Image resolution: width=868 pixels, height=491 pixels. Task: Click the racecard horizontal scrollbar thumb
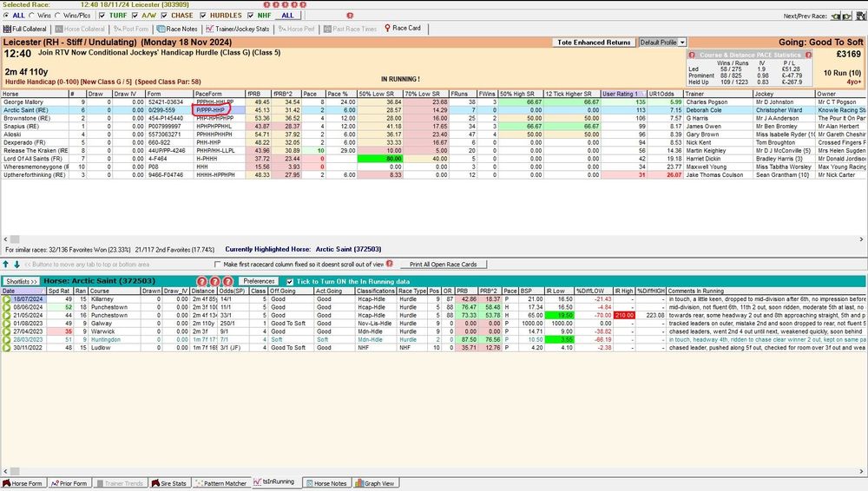15,239
